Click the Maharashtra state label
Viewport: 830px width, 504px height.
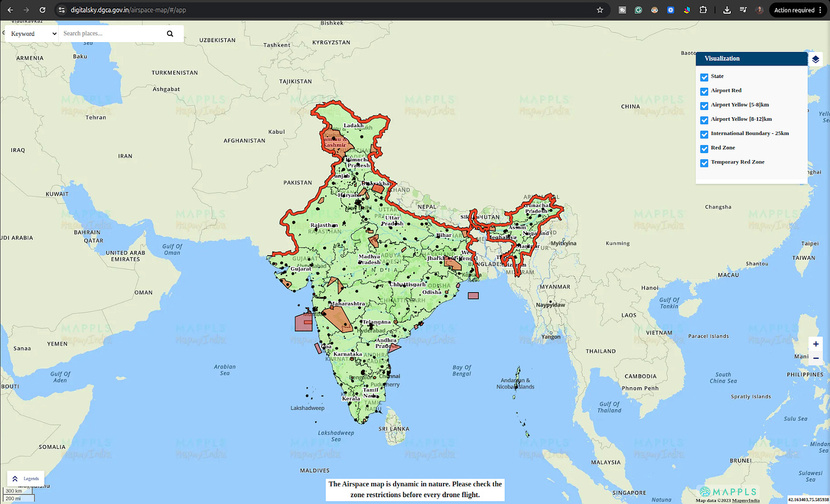(347, 304)
